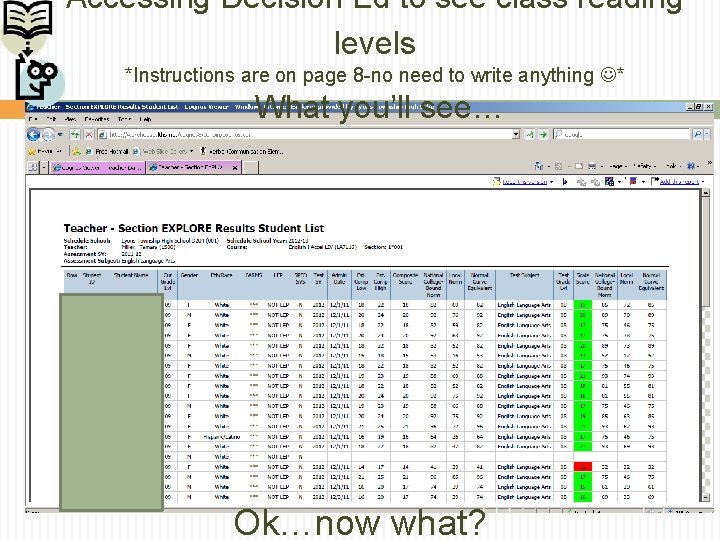Expand the address bar history dropdown
This screenshot has height=540, width=720.
click(516, 135)
